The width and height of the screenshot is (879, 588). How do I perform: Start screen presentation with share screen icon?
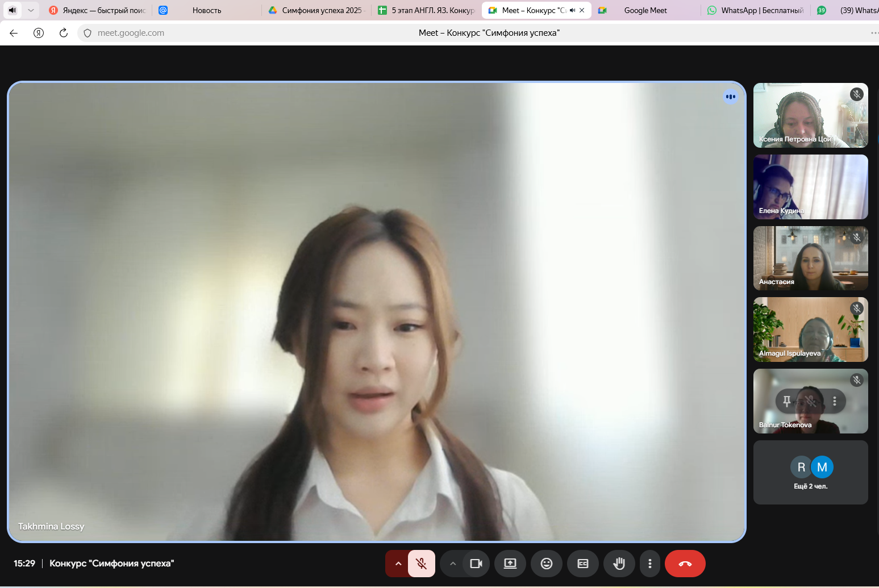pyautogui.click(x=510, y=564)
